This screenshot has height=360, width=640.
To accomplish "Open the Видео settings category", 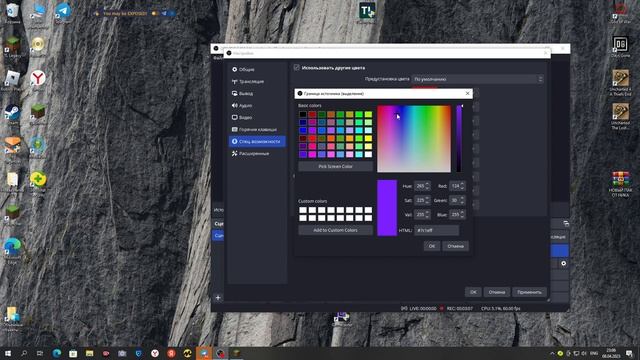I will click(257, 118).
